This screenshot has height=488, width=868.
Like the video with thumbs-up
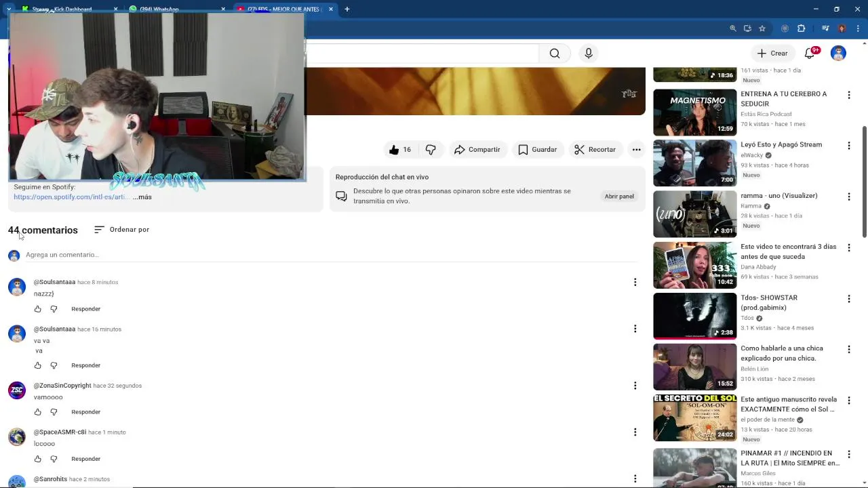tap(400, 150)
